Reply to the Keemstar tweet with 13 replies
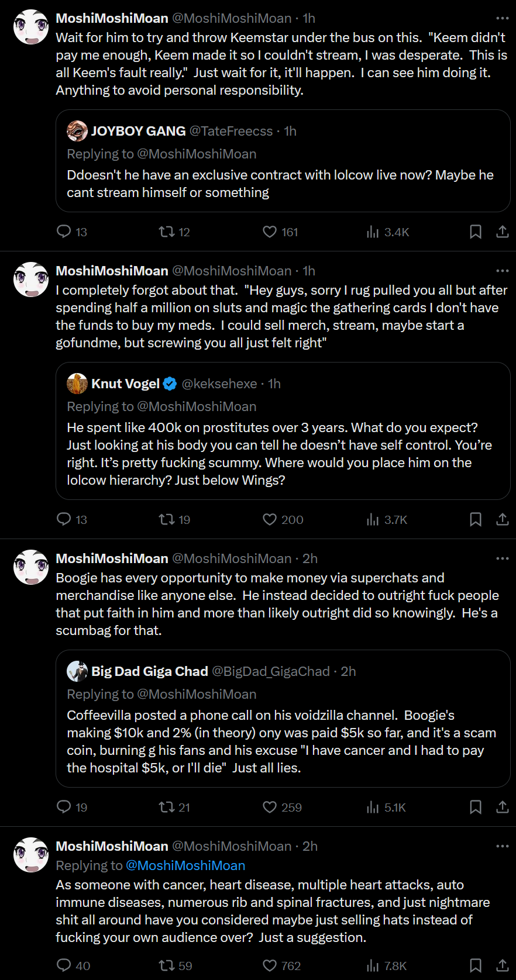The width and height of the screenshot is (516, 980). (x=64, y=232)
